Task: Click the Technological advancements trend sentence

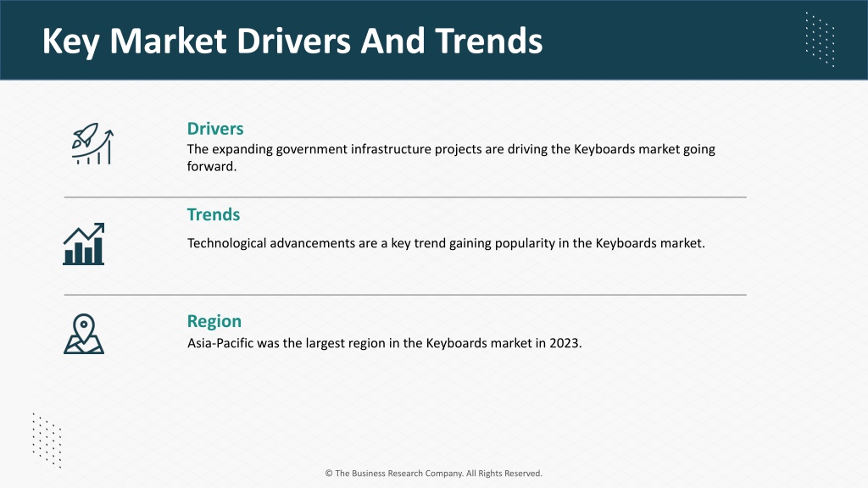Action: tap(446, 243)
